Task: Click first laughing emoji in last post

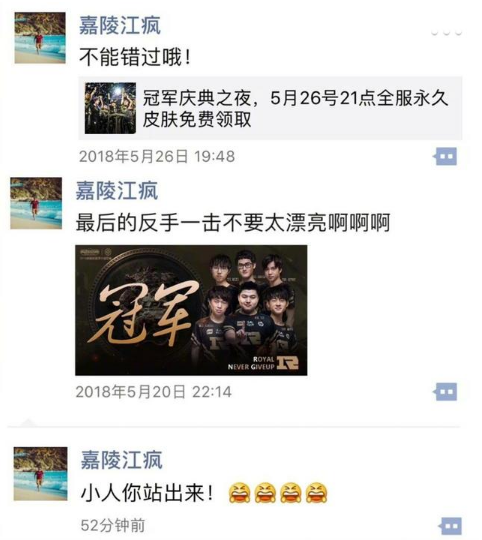Action: 239,493
